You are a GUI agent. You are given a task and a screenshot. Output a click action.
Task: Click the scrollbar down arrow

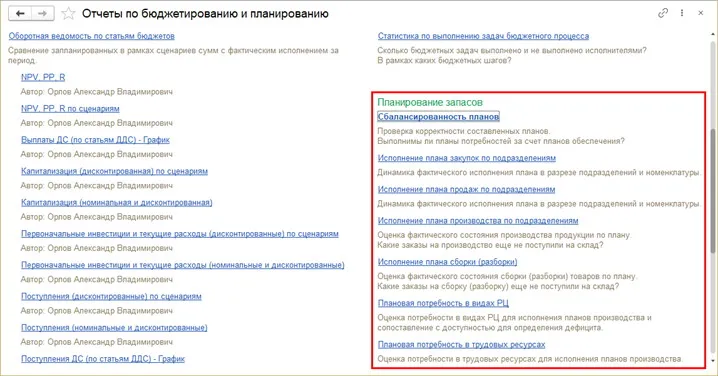click(713, 361)
